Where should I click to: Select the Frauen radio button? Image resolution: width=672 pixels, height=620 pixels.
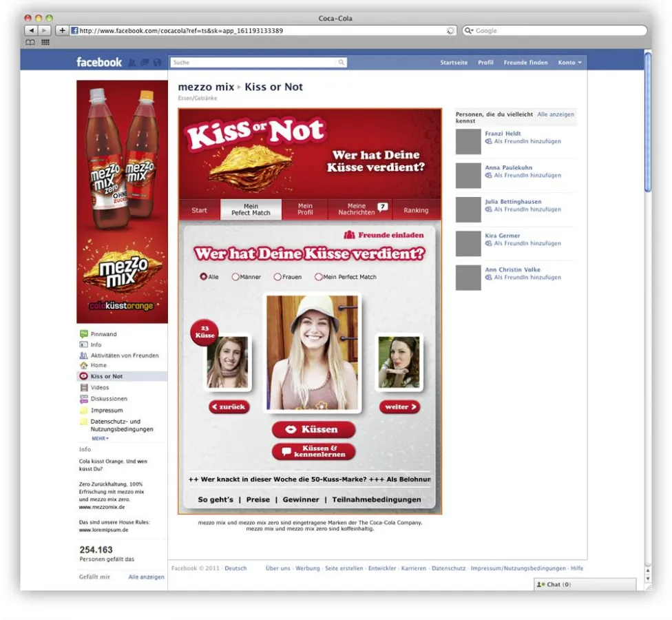pyautogui.click(x=277, y=277)
